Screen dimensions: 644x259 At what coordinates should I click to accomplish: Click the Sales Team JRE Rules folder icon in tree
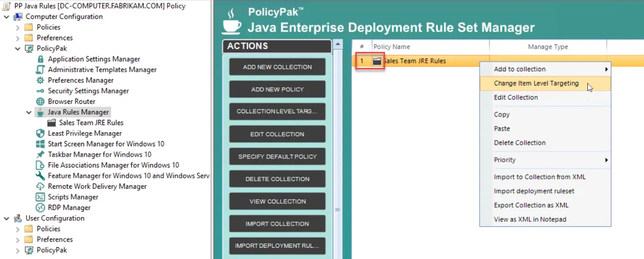click(x=51, y=123)
